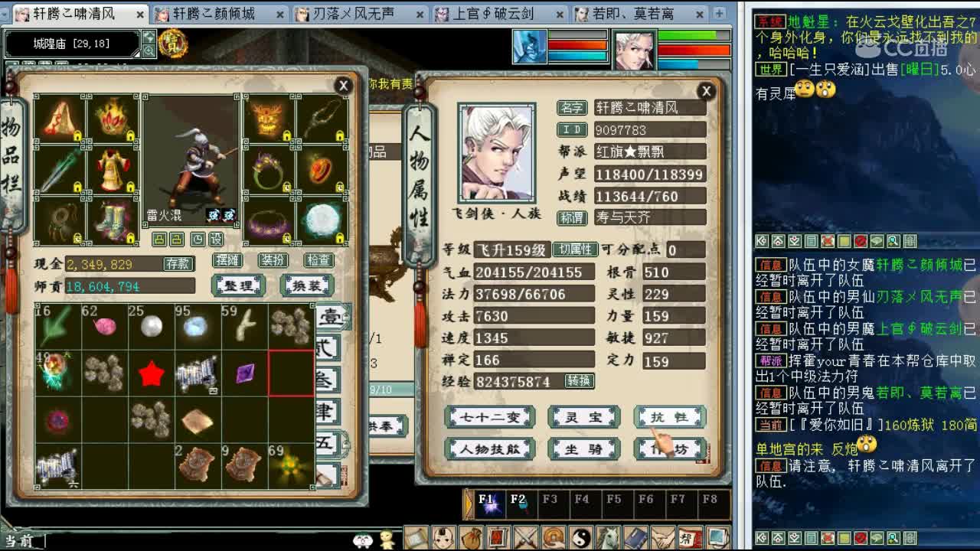980x551 pixels.
Task: Click the 换装 change outfit button
Action: pos(307,285)
